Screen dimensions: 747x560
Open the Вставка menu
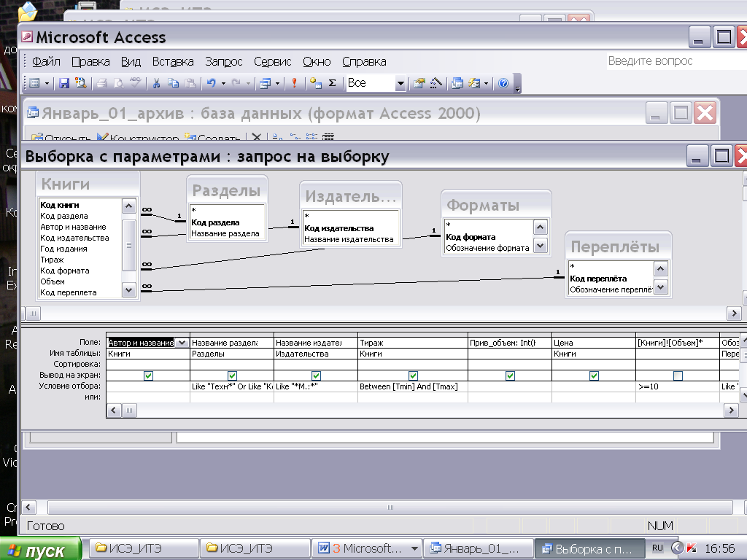click(173, 61)
